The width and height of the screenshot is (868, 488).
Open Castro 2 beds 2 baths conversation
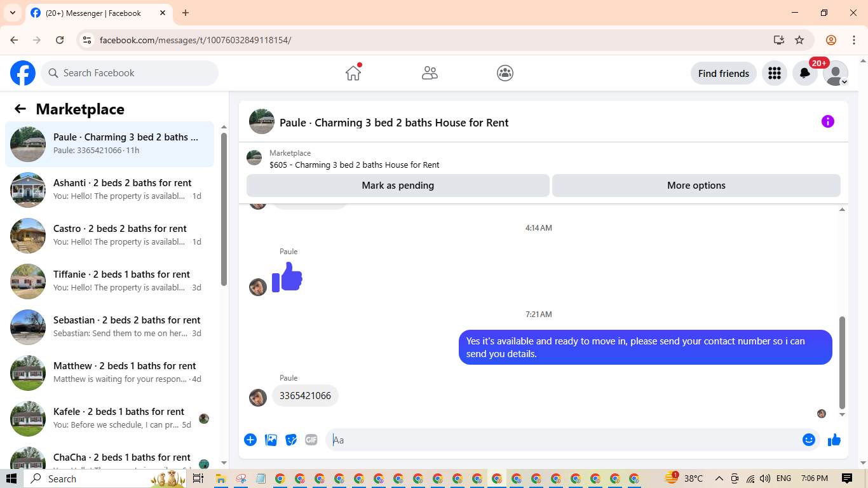(x=109, y=236)
